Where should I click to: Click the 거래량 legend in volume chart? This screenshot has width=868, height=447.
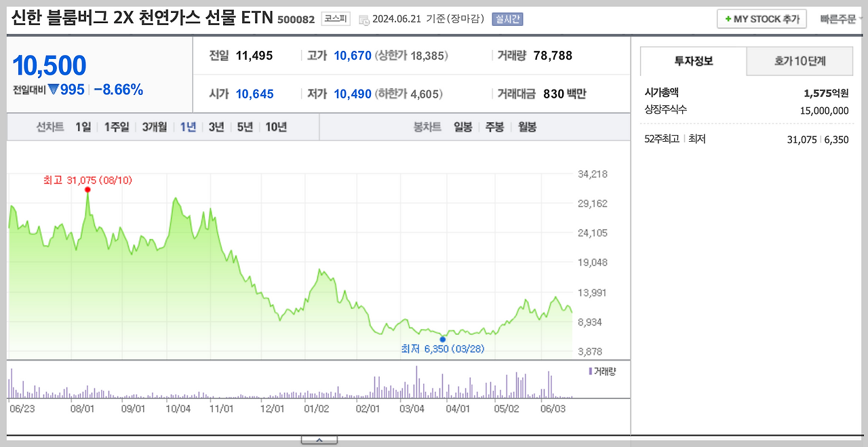coord(603,372)
